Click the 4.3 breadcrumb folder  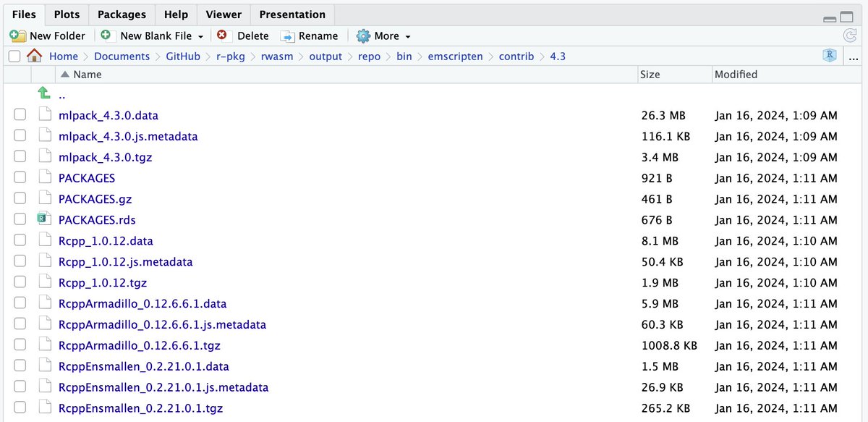point(558,56)
